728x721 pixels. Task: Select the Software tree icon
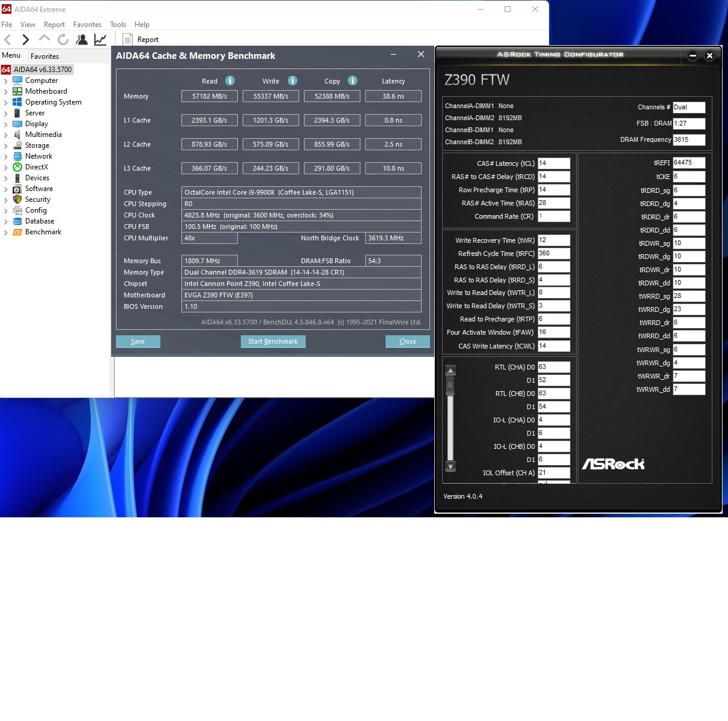click(x=17, y=189)
